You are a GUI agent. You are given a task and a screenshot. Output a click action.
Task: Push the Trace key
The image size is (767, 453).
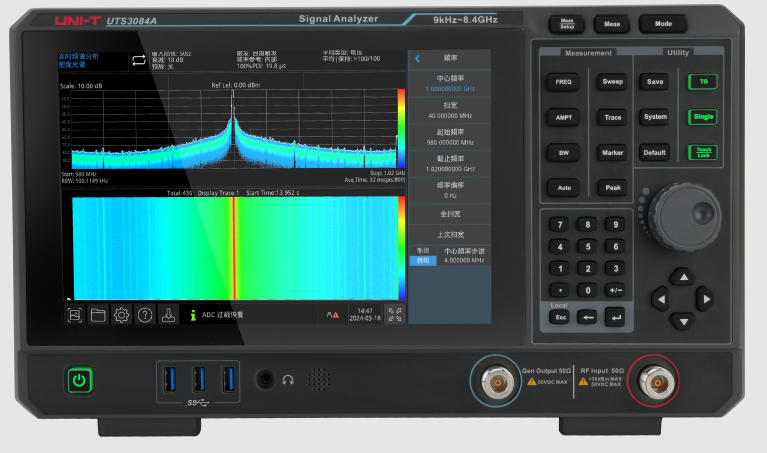pos(612,117)
